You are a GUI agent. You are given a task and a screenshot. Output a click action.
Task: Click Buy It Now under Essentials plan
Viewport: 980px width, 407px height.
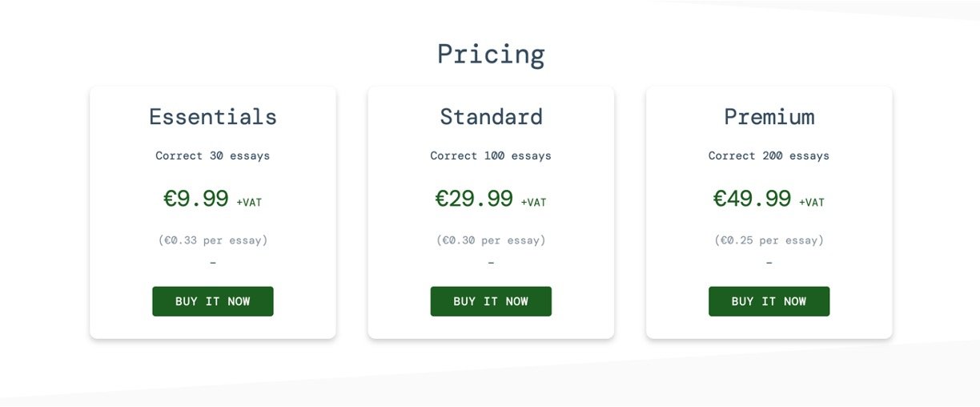(x=213, y=301)
